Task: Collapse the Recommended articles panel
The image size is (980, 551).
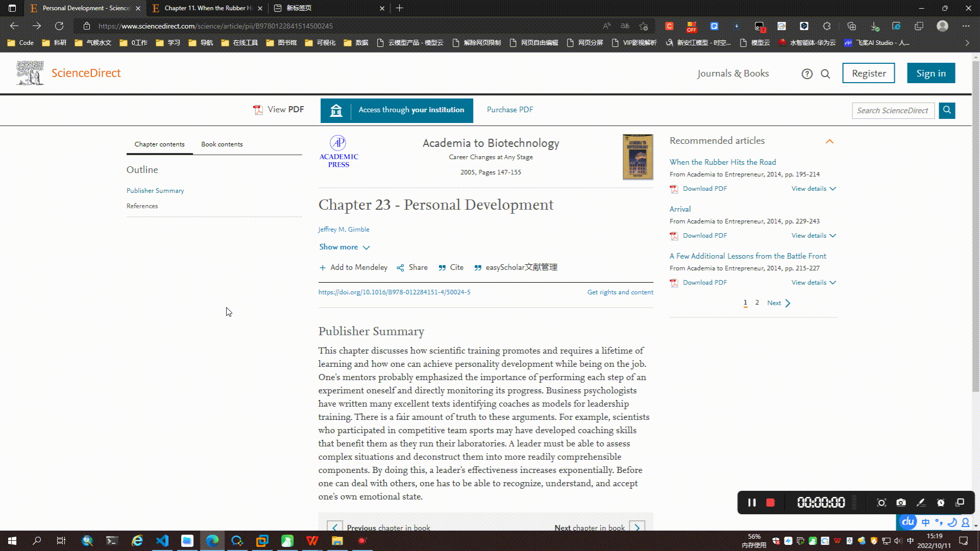Action: click(829, 141)
